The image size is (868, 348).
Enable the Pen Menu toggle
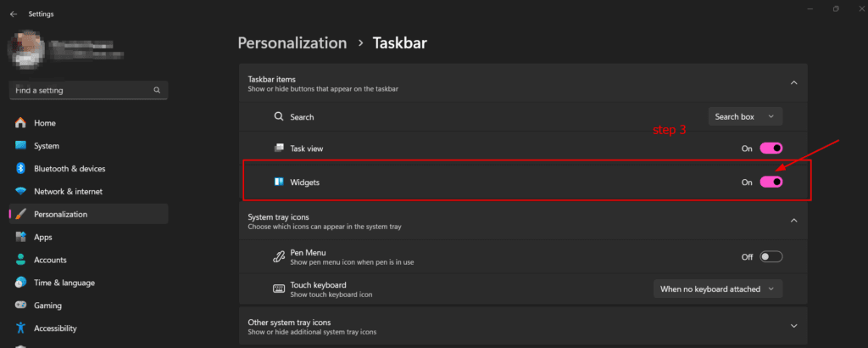coord(771,256)
